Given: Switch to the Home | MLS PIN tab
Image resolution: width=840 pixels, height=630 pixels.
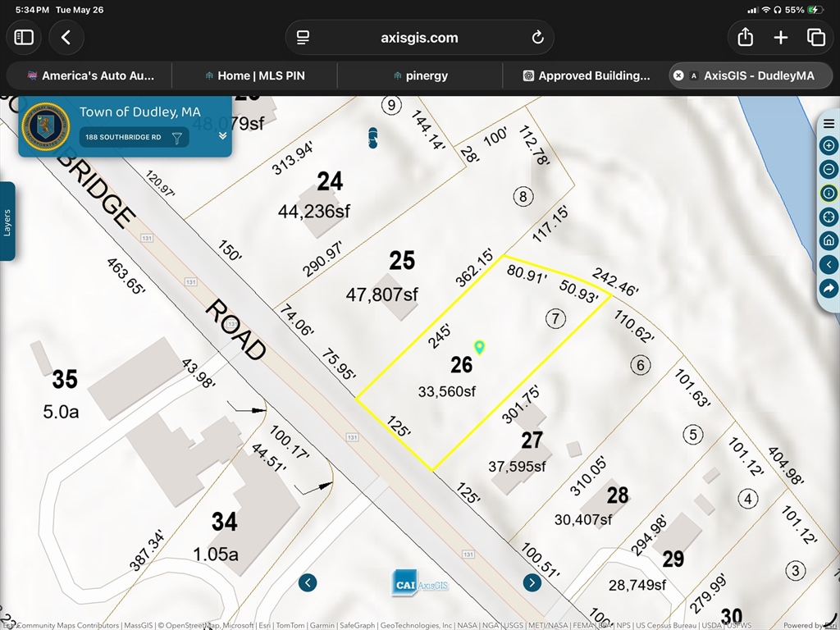Looking at the screenshot, I should [255, 75].
